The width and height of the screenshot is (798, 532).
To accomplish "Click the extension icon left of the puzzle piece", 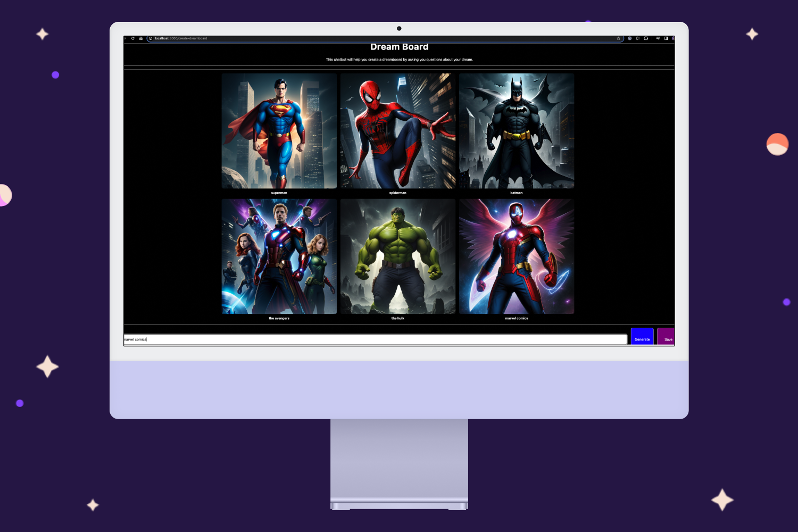I will click(x=638, y=38).
